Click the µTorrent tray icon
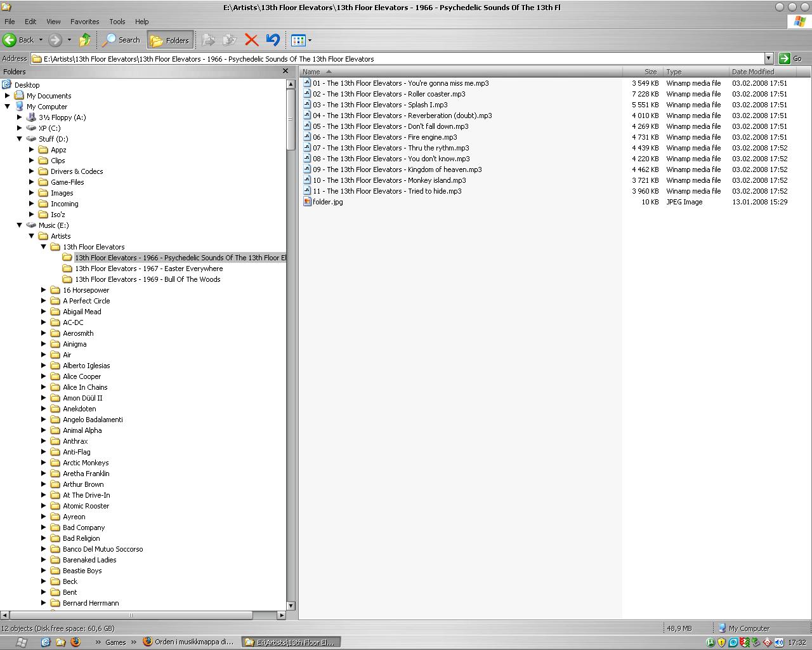The width and height of the screenshot is (812, 650). pyautogui.click(x=710, y=642)
